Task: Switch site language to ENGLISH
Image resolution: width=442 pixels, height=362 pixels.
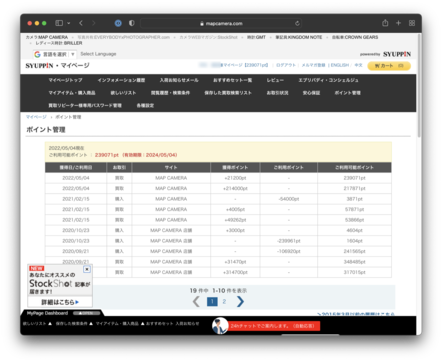Action: pos(340,65)
